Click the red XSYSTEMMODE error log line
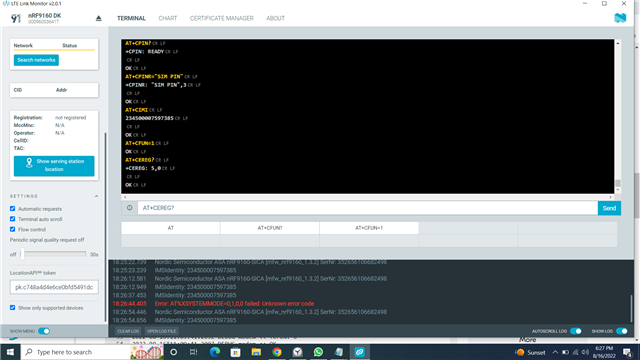 pyautogui.click(x=234, y=304)
